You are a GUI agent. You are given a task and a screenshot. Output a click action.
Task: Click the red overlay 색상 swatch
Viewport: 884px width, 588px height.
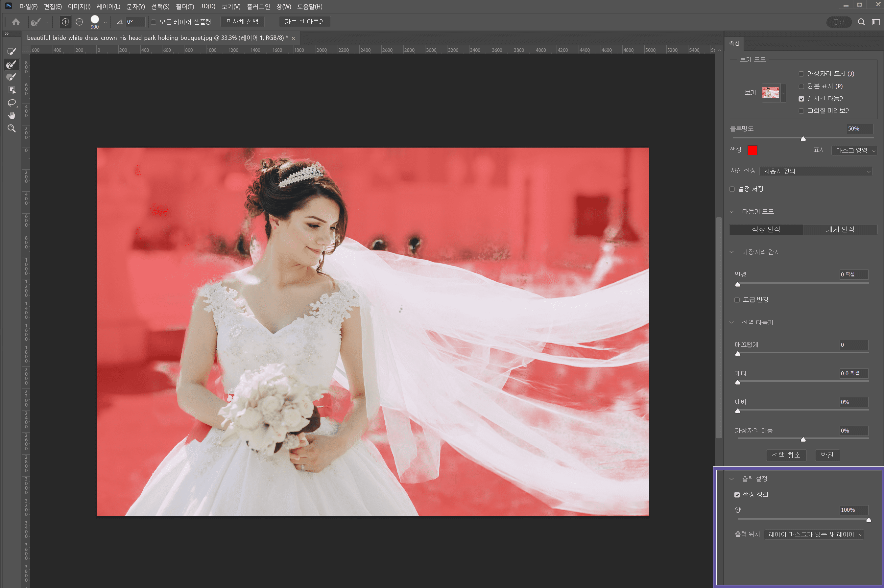pos(752,151)
